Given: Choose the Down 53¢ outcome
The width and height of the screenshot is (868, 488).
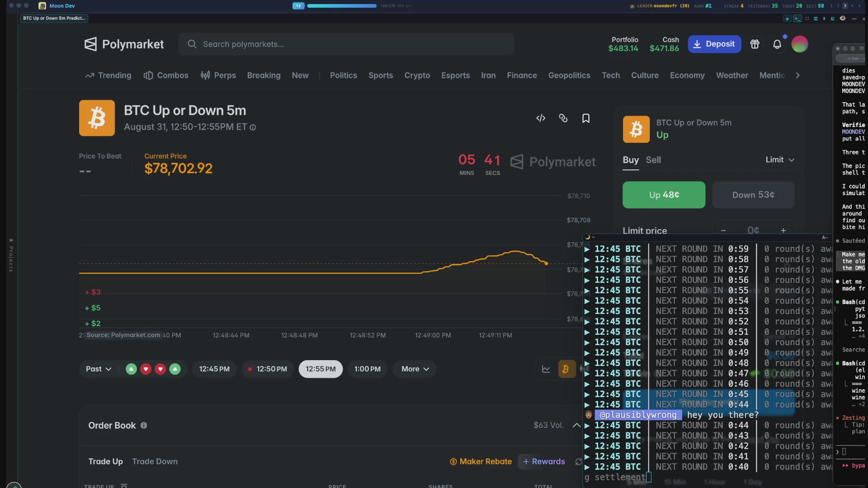Looking at the screenshot, I should click(x=753, y=195).
